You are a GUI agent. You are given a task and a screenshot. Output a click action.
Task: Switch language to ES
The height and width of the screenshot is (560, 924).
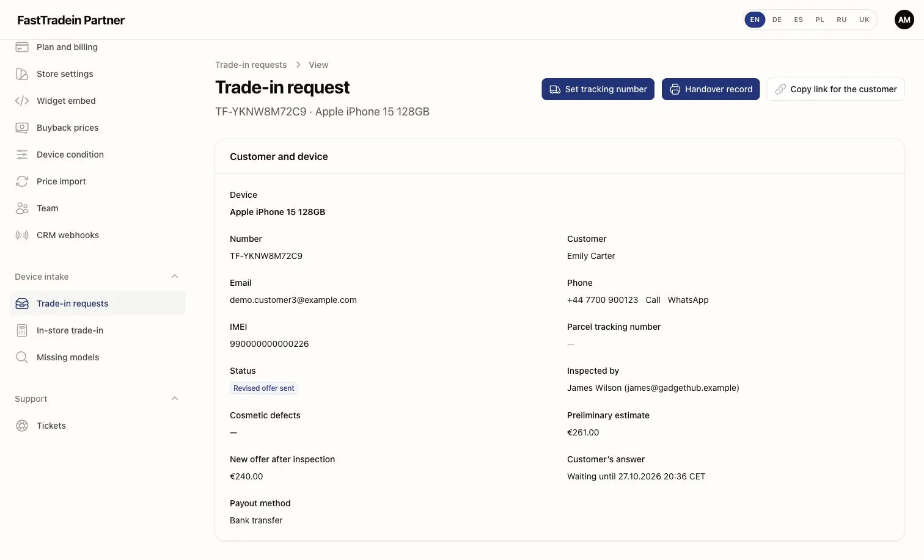pyautogui.click(x=798, y=20)
